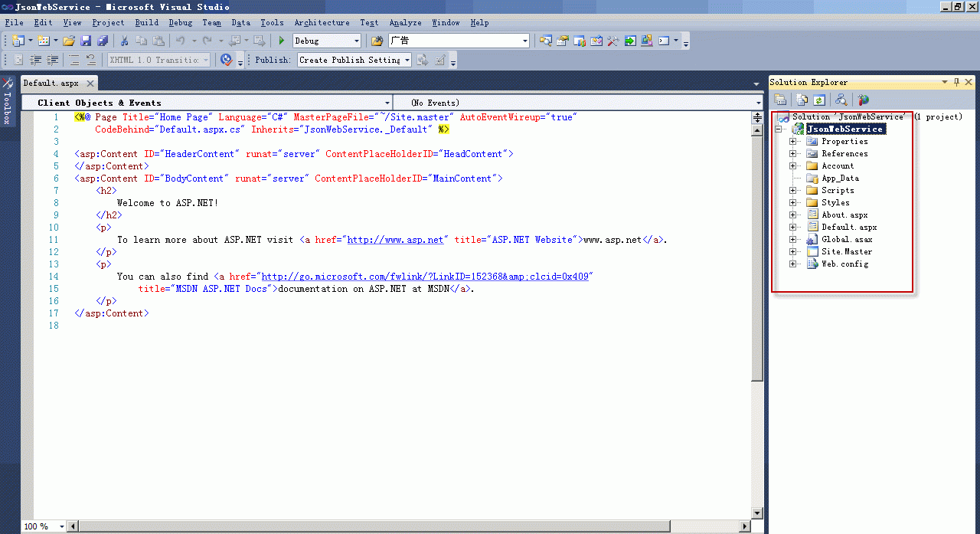Select the App_Data folder
980x534 pixels.
coord(840,178)
